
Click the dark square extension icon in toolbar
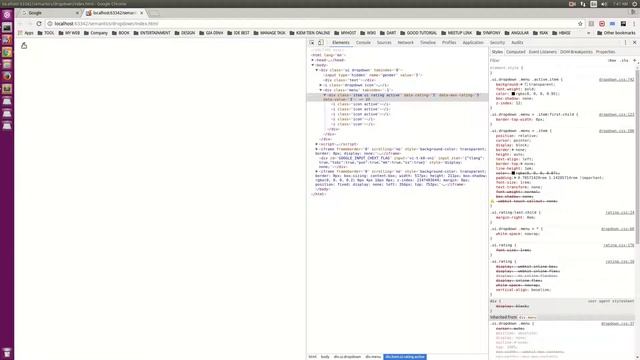pos(623,24)
